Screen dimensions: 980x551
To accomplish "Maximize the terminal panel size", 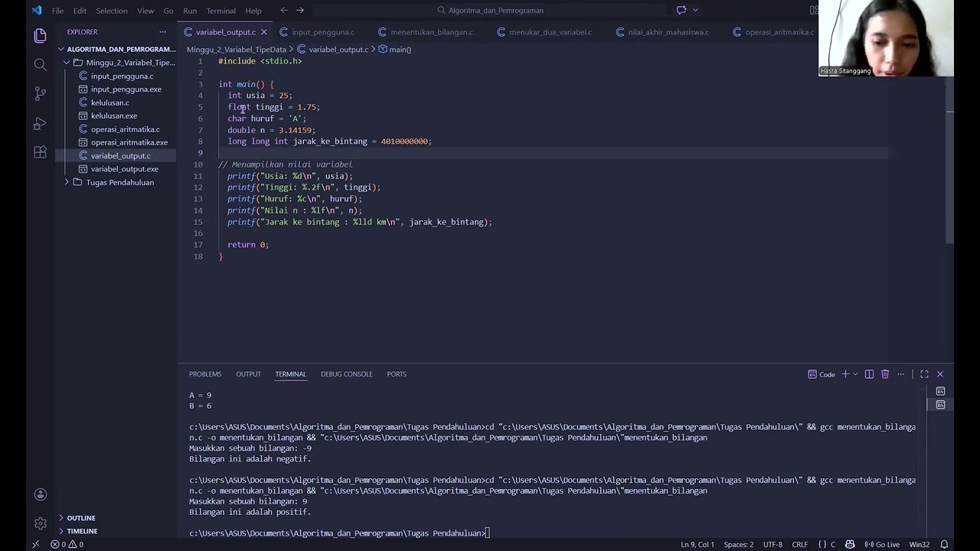I will point(924,374).
